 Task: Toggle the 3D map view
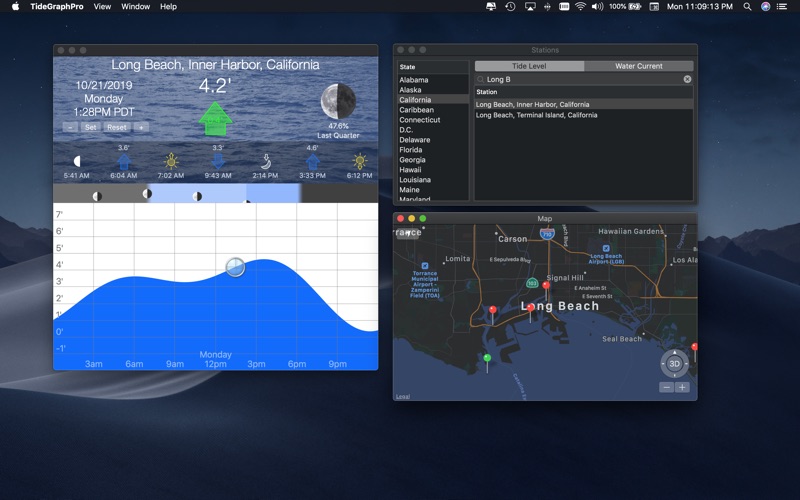tap(674, 364)
